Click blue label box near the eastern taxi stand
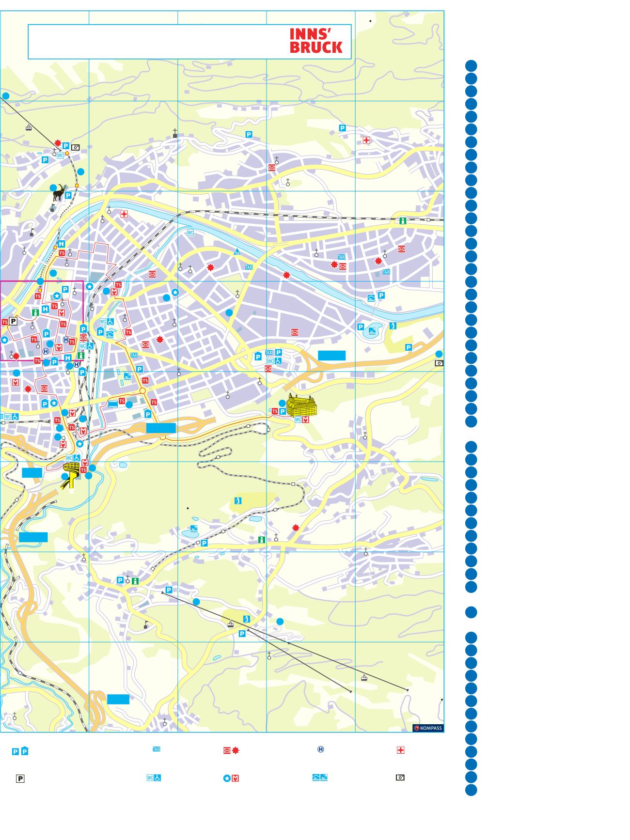 coord(332,356)
